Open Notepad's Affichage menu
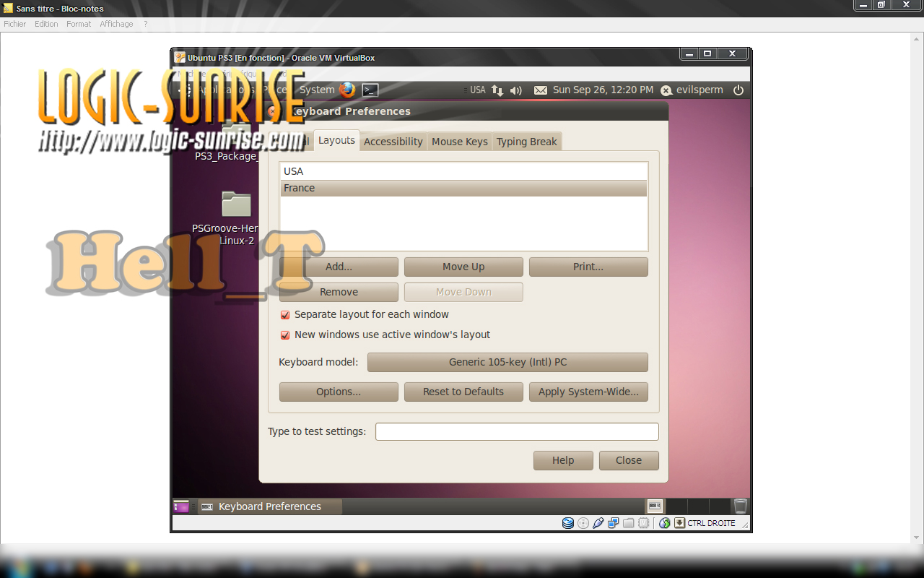 (x=116, y=24)
